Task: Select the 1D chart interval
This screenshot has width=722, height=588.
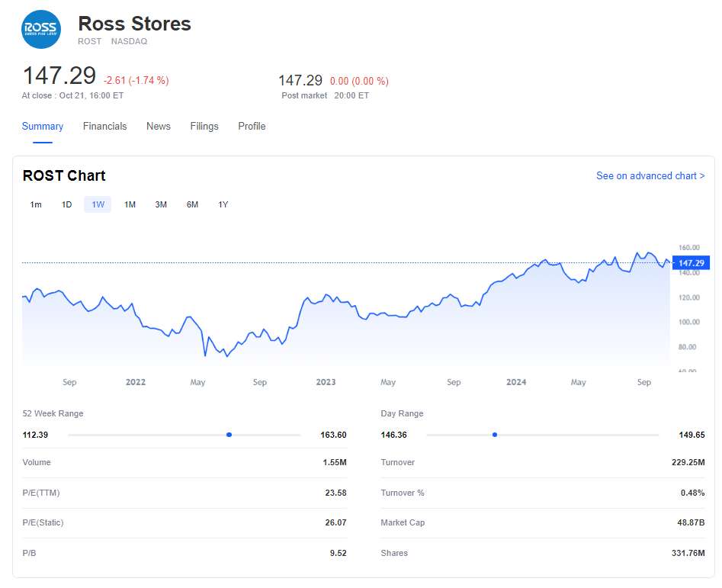Action: (x=67, y=204)
